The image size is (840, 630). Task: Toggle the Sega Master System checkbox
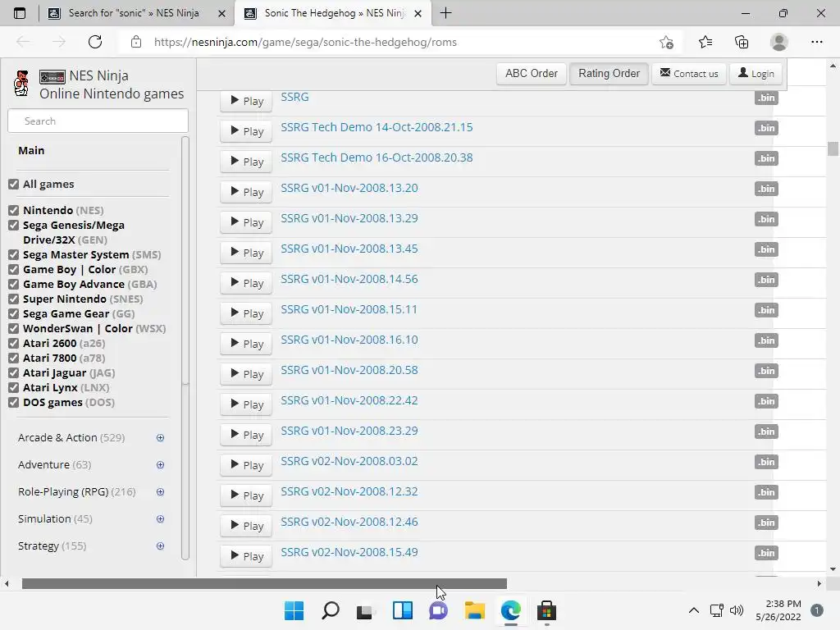tap(13, 255)
